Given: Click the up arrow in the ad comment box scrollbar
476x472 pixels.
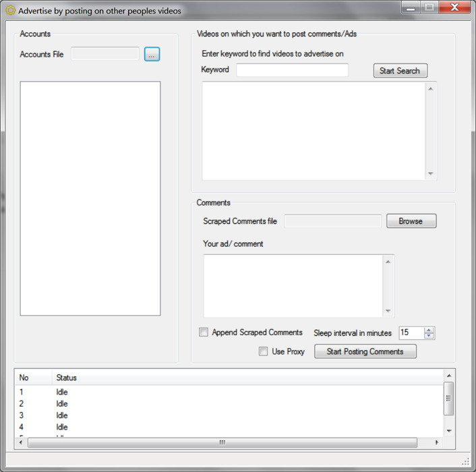Looking at the screenshot, I should [388, 261].
